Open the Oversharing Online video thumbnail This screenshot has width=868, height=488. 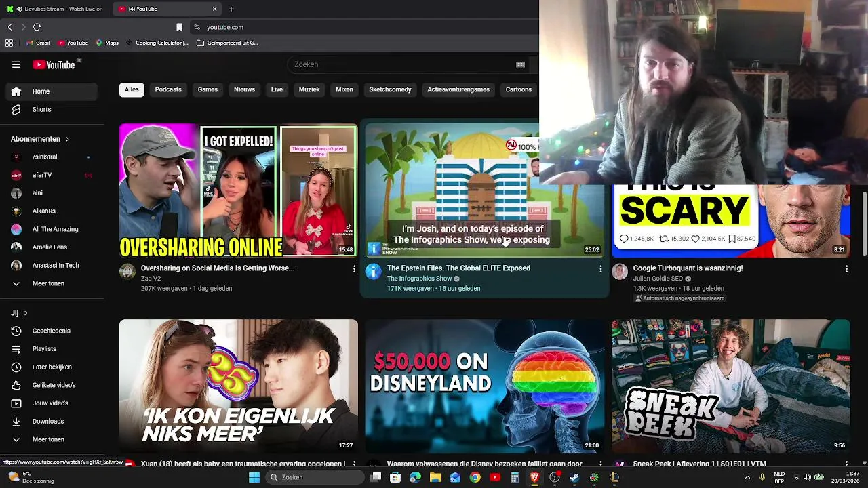tap(239, 190)
